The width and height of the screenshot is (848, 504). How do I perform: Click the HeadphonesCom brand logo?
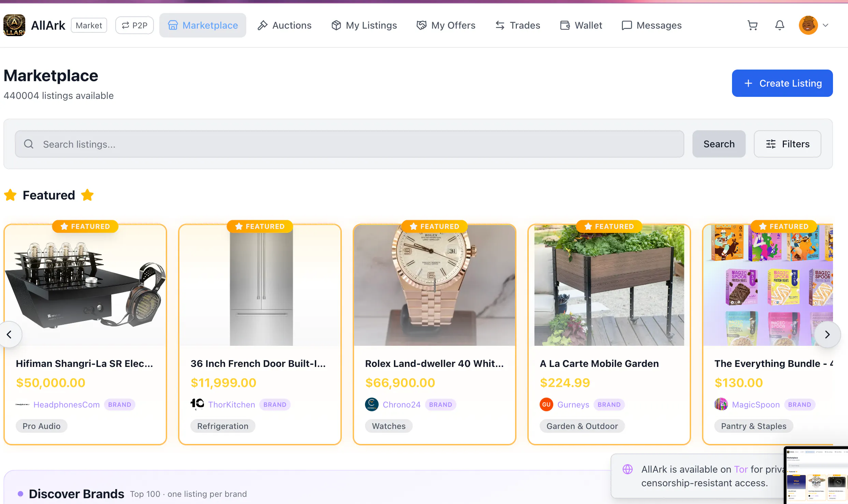click(x=23, y=404)
